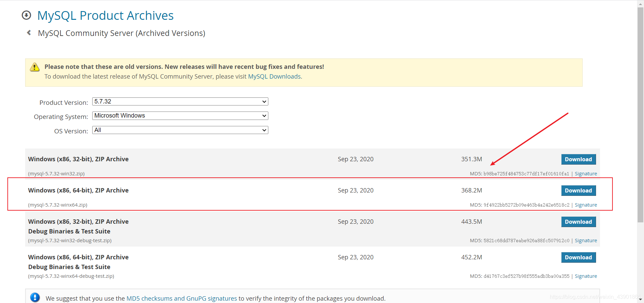Open Signature link for mysql-5.7.32-winx64-debug-test.zip
Viewport: 644px width, 303px height.
(586, 276)
